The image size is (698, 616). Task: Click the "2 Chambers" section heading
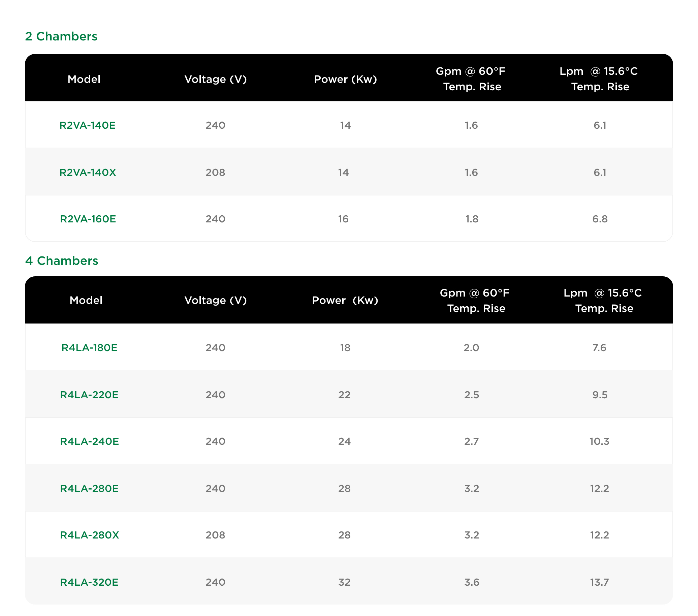pyautogui.click(x=61, y=36)
